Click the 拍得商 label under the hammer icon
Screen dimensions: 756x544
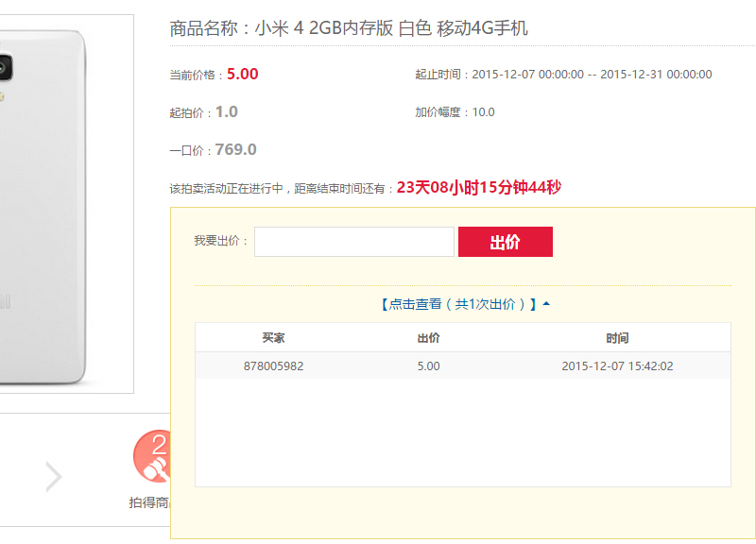(x=149, y=502)
